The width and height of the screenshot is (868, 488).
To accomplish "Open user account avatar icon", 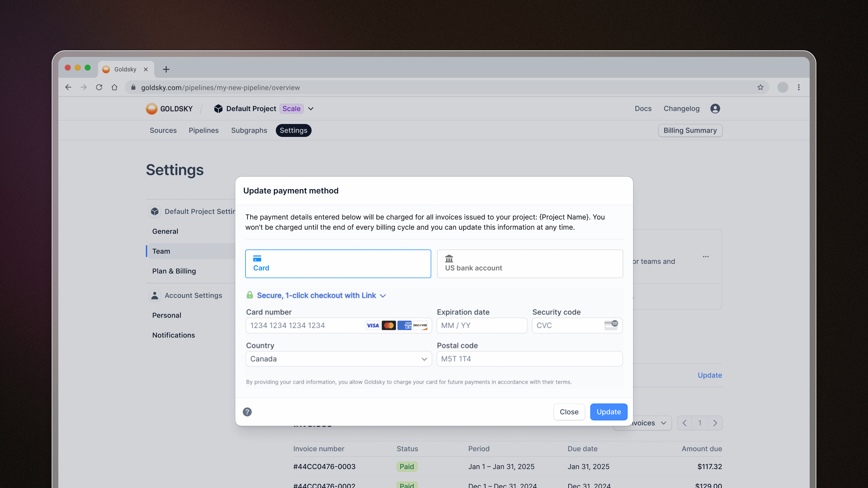I will 715,109.
